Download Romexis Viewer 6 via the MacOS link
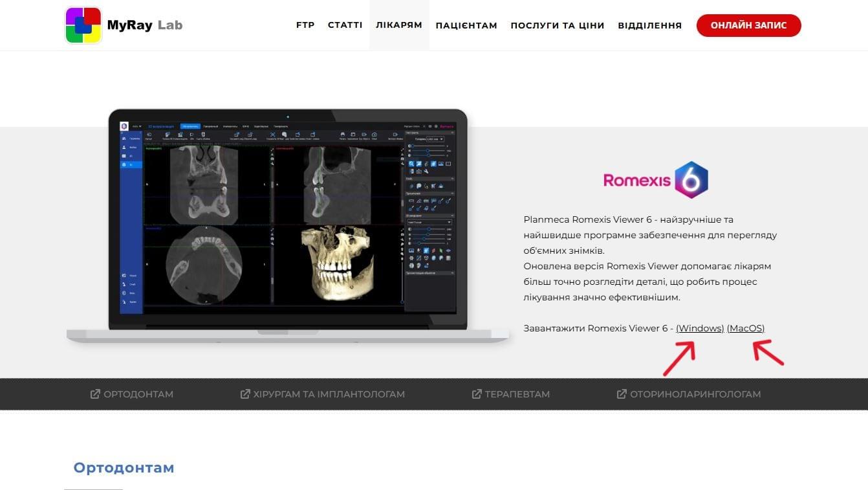 click(x=745, y=328)
